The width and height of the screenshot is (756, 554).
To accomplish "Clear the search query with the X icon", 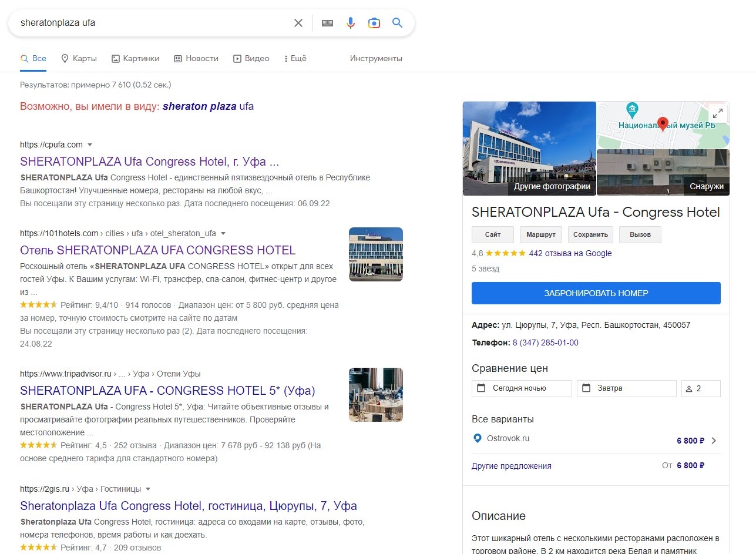I will coord(298,23).
